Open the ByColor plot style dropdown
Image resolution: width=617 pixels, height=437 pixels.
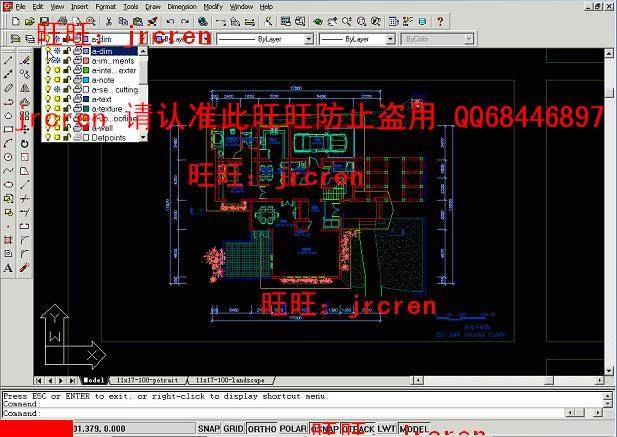coord(469,39)
